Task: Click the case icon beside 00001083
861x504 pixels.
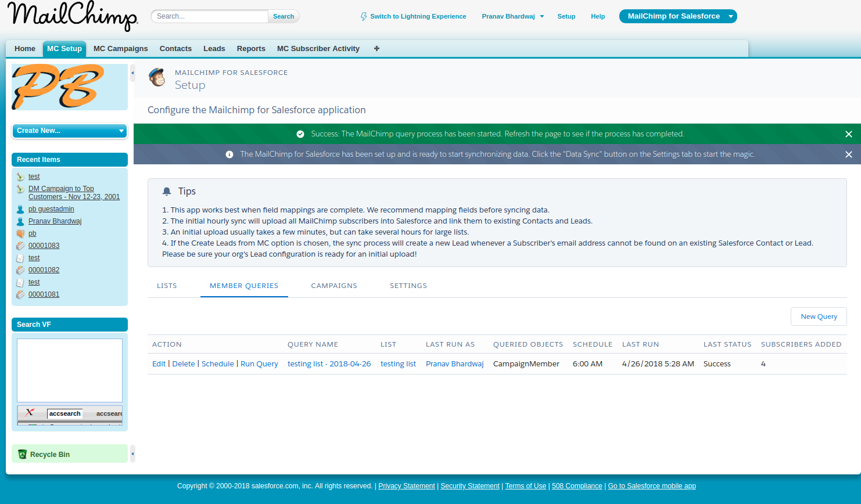Action: [20, 246]
